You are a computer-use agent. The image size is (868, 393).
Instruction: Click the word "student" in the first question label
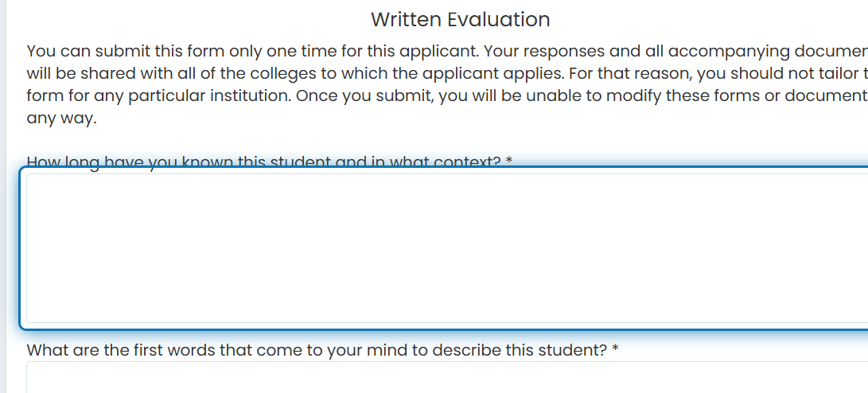coord(300,162)
